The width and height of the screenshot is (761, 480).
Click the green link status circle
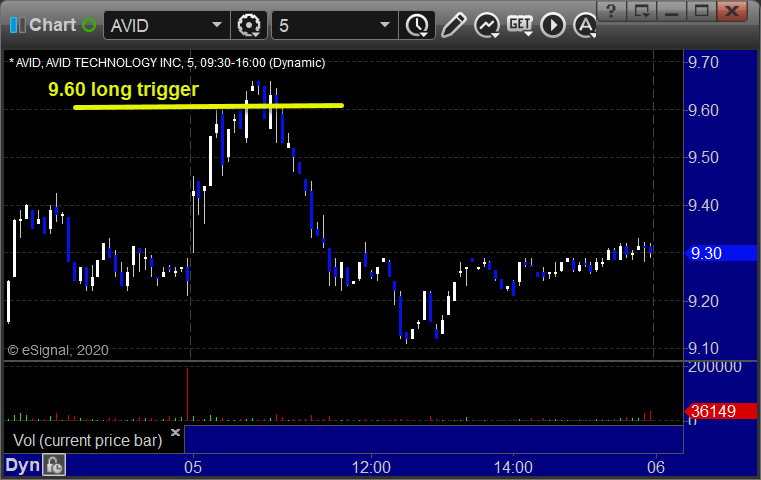coord(89,25)
